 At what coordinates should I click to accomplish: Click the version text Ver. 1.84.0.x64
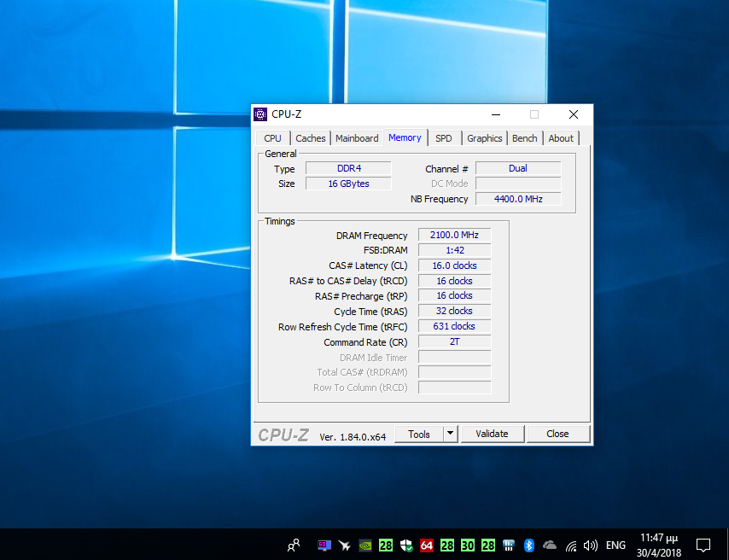click(353, 437)
